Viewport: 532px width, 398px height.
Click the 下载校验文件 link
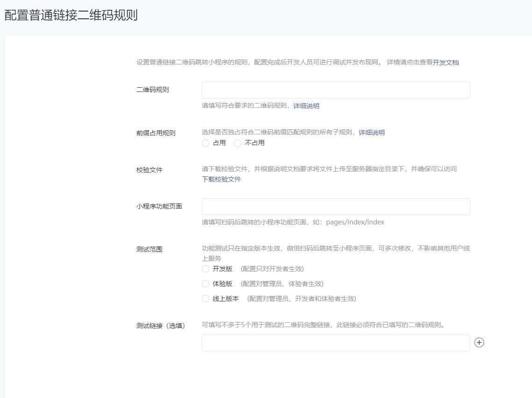221,179
